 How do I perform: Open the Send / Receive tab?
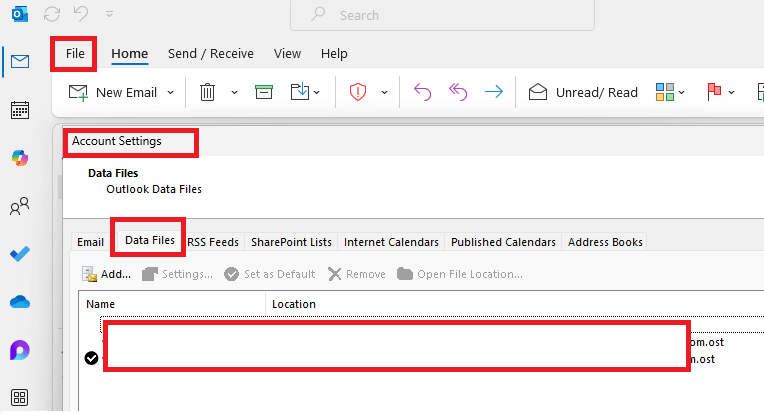tap(210, 54)
